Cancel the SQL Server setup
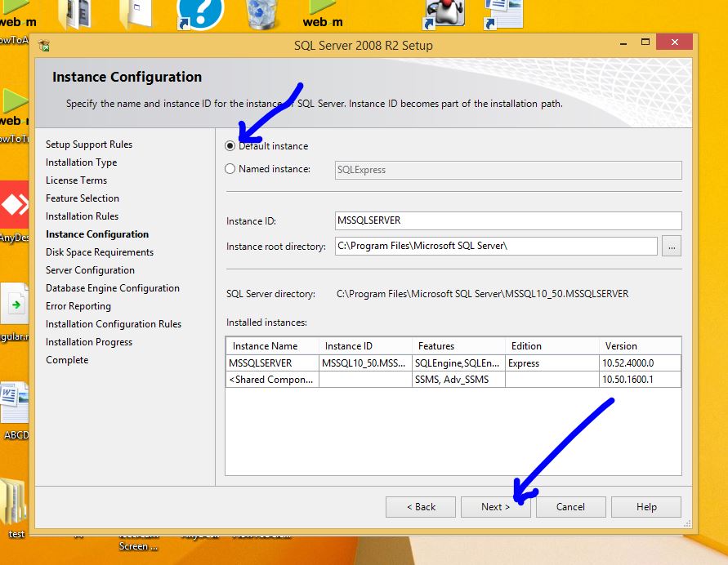Image resolution: width=728 pixels, height=565 pixels. click(570, 507)
